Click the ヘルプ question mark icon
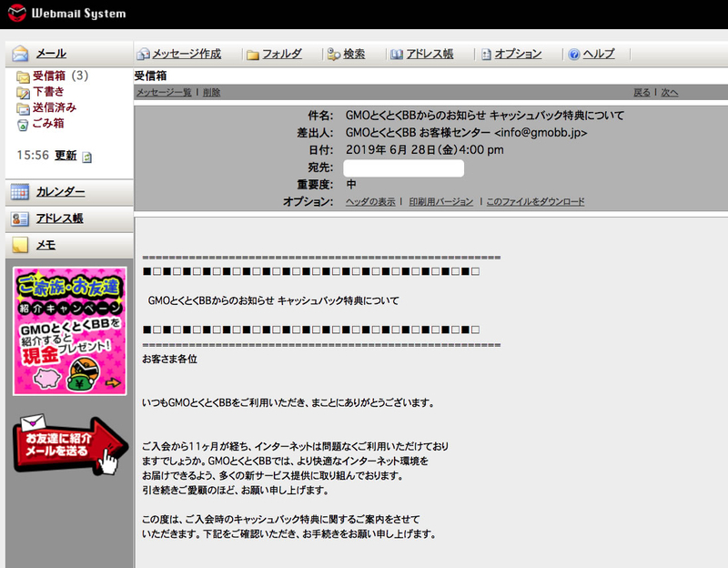Screen dimensions: 728x568 click(574, 55)
